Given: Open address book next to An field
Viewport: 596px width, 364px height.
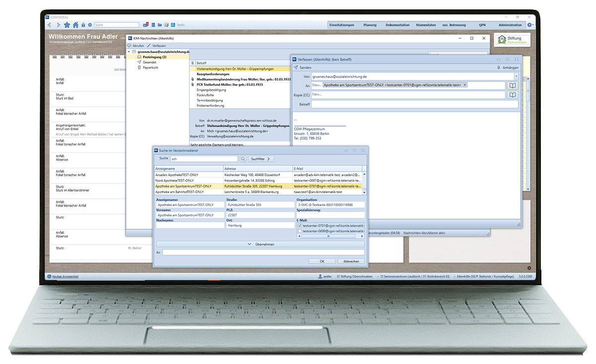Looking at the screenshot, I should (x=513, y=85).
